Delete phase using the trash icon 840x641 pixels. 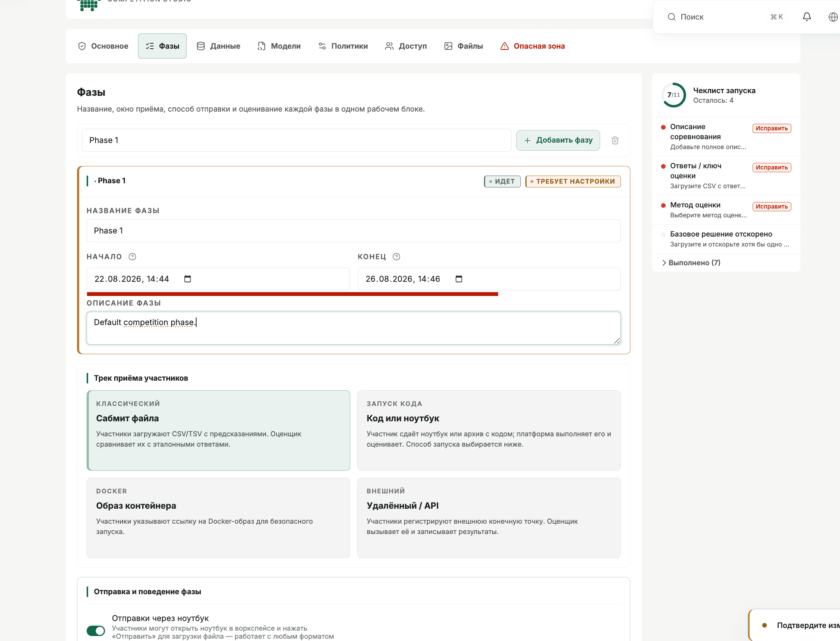[615, 140]
